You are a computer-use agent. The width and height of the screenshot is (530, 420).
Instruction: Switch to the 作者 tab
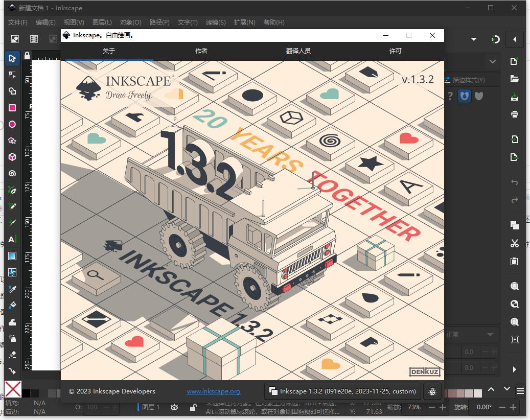point(201,51)
